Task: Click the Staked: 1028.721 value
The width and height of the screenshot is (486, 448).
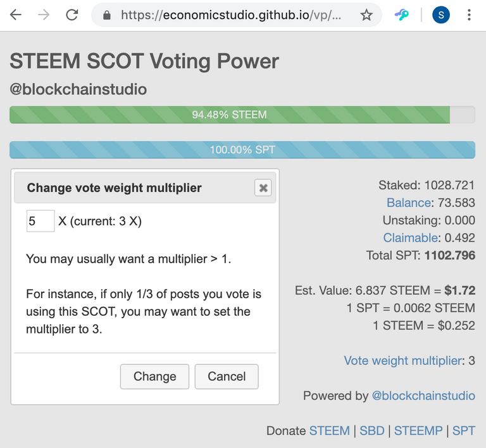Action: tap(427, 185)
